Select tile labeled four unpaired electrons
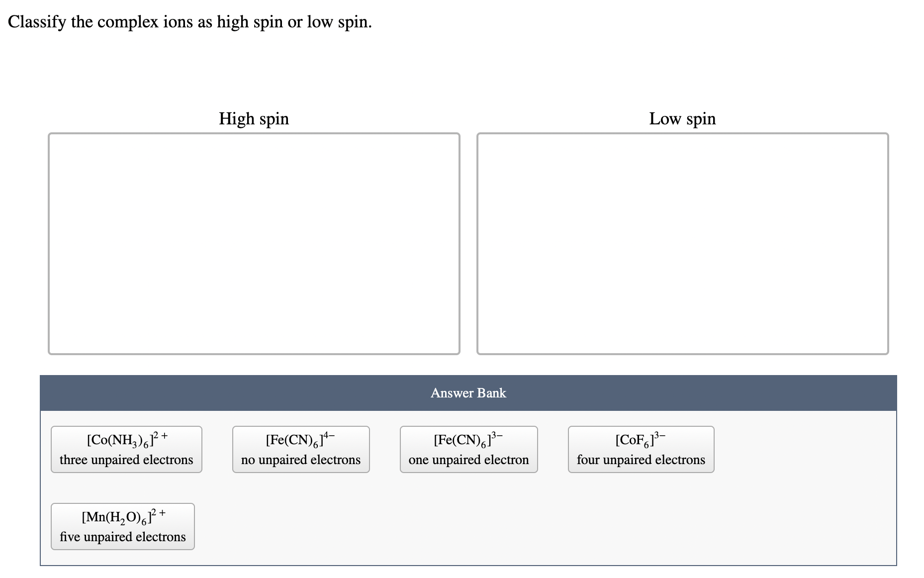This screenshot has height=578, width=924. coord(641,460)
